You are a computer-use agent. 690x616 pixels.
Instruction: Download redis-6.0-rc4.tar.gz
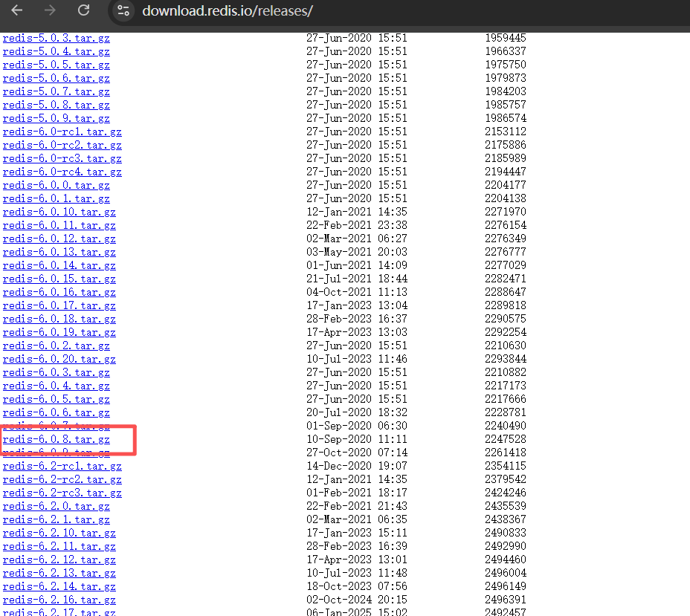pyautogui.click(x=62, y=172)
